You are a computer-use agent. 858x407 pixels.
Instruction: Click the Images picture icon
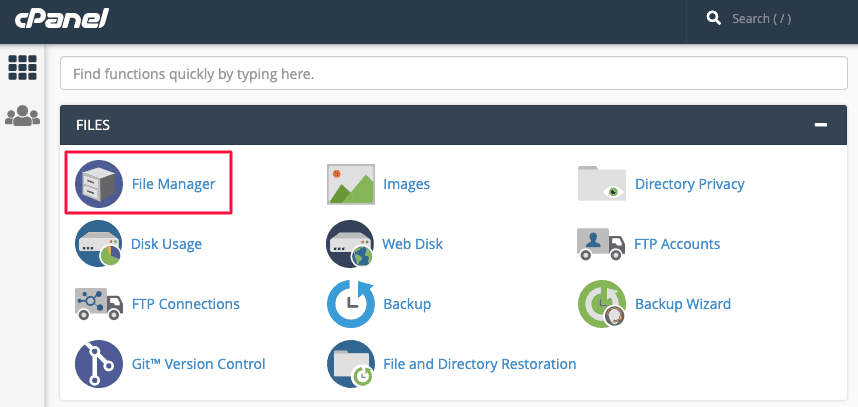(351, 184)
